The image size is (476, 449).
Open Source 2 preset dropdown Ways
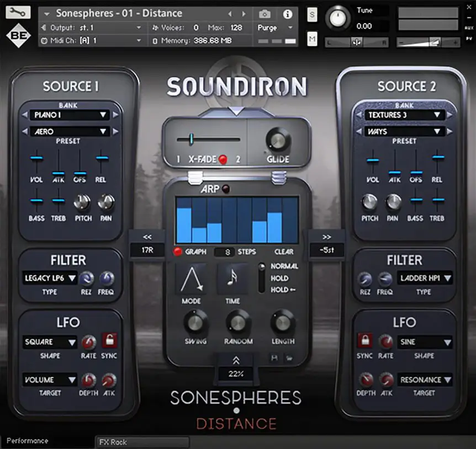coord(404,131)
